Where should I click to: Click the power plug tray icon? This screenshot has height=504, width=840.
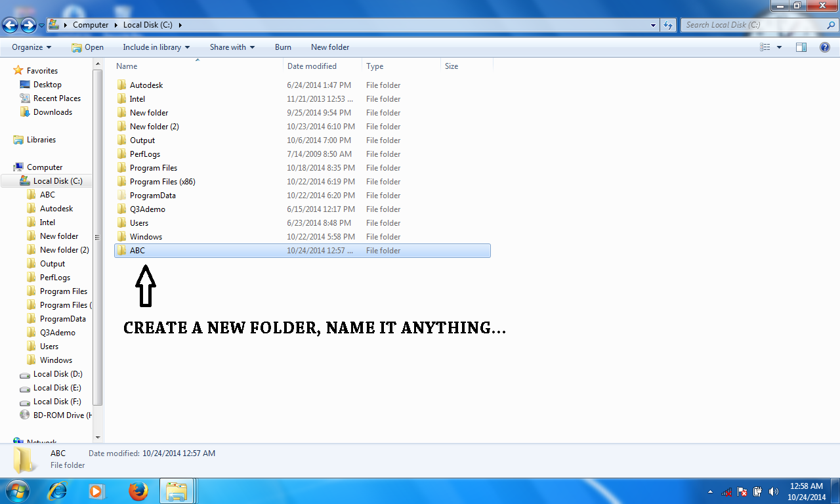[758, 492]
